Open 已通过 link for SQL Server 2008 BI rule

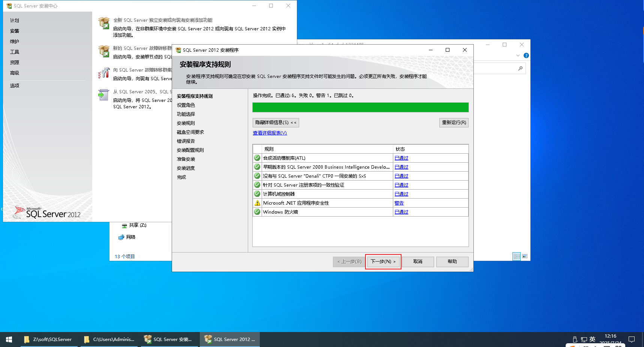pyautogui.click(x=401, y=167)
